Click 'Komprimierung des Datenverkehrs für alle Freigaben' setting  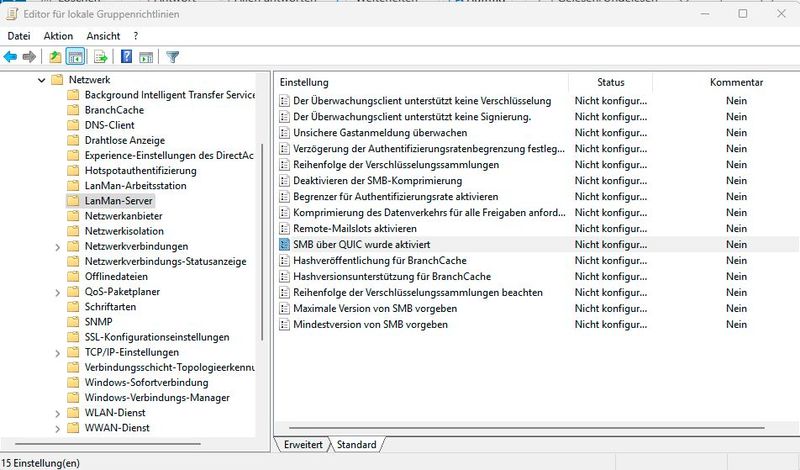pyautogui.click(x=429, y=213)
